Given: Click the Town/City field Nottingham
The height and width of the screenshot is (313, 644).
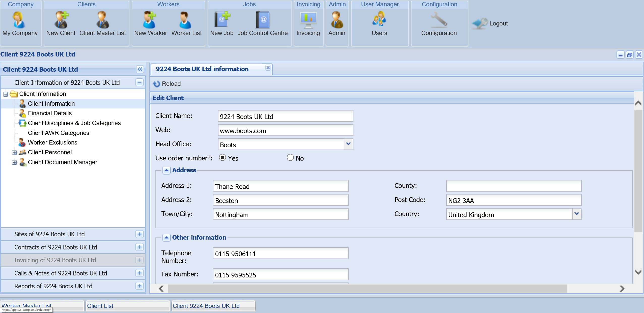Looking at the screenshot, I should tap(281, 214).
